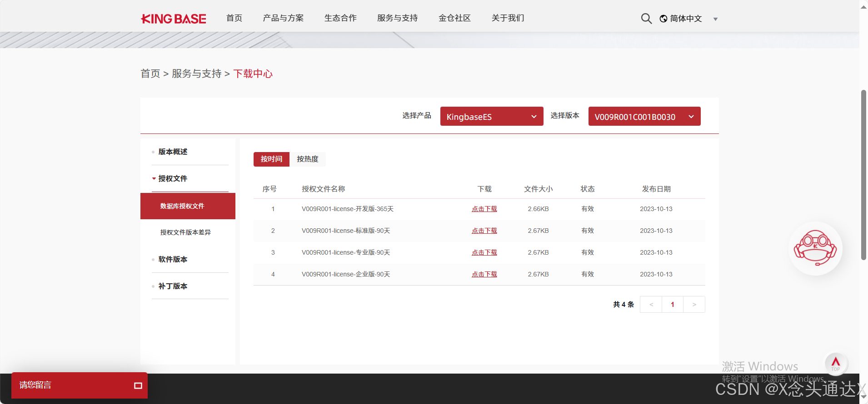
Task: Go to 首页 in the top navigation
Action: pos(234,18)
